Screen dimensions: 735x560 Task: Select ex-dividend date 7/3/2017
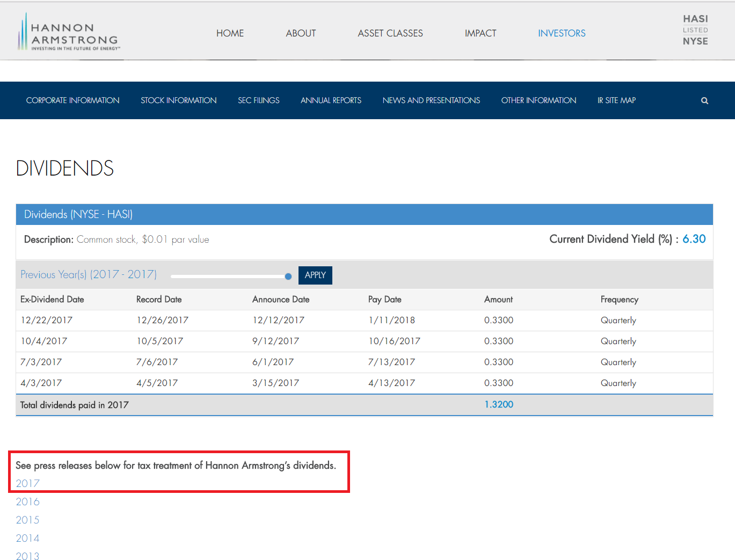pyautogui.click(x=41, y=362)
